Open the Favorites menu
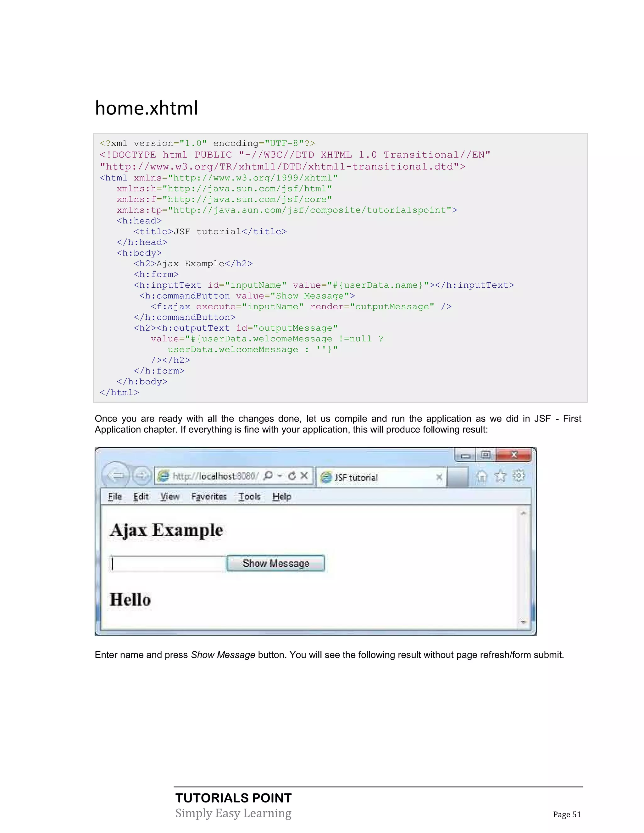 (209, 497)
